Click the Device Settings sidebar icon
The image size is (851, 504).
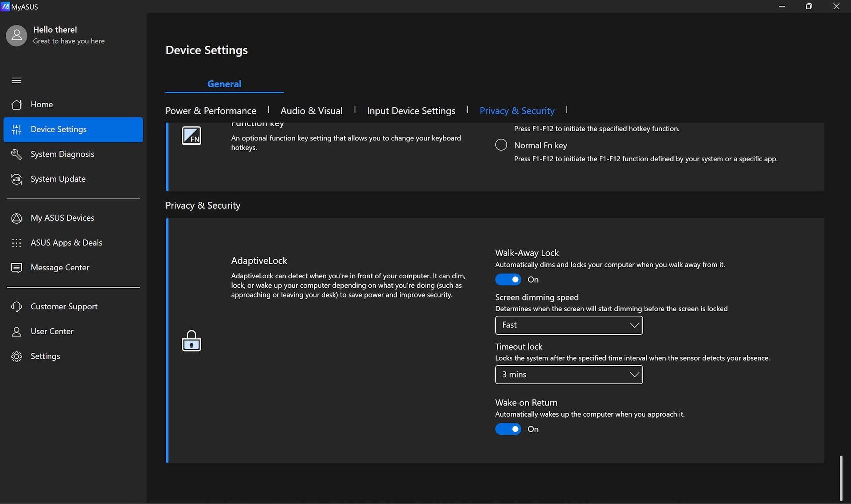16,129
